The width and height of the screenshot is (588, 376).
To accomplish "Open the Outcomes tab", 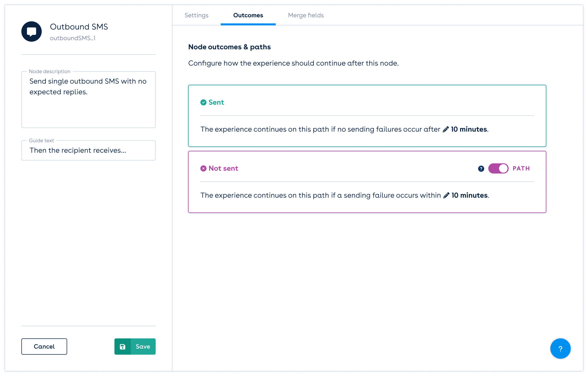I will [248, 15].
